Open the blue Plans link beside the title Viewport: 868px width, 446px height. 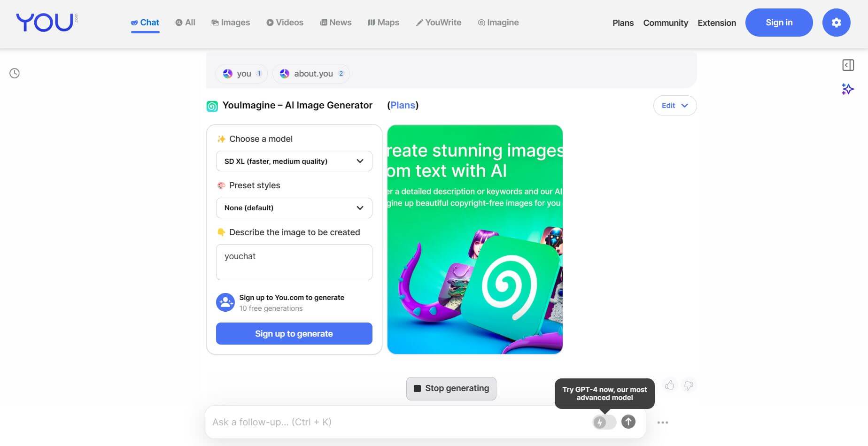(x=403, y=105)
